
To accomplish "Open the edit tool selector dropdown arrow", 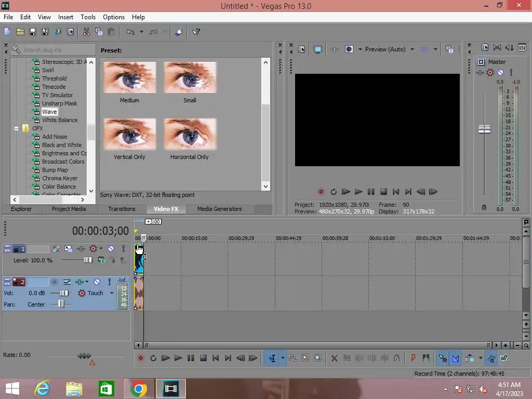I will (283, 358).
